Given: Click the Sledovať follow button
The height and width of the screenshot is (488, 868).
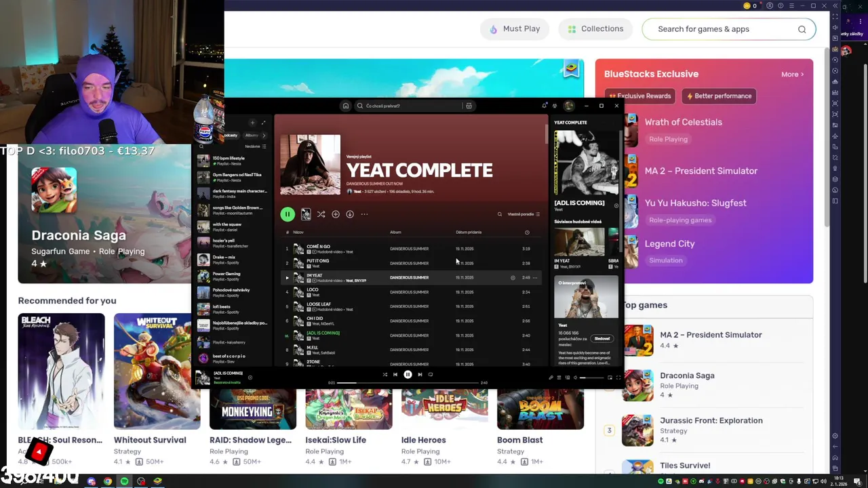Looking at the screenshot, I should [602, 338].
